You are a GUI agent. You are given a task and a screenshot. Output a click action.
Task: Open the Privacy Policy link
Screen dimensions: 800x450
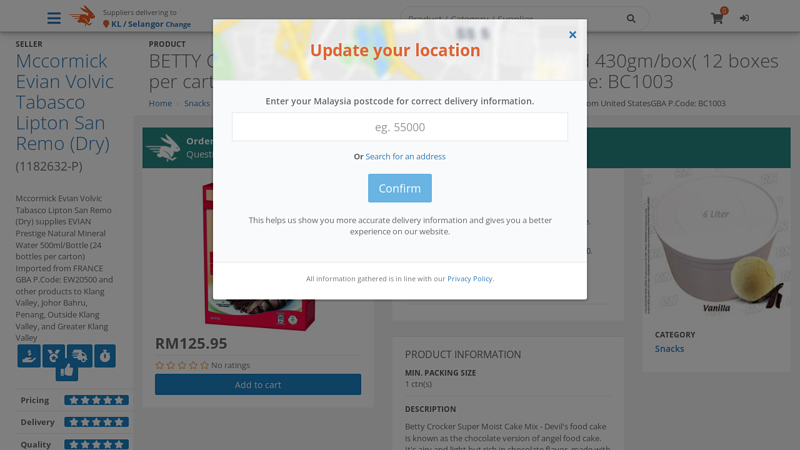470,279
